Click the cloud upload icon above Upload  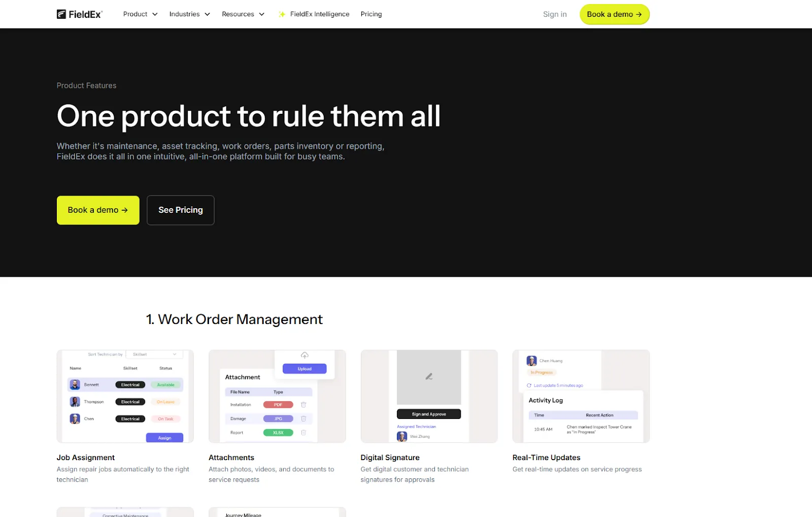click(304, 356)
